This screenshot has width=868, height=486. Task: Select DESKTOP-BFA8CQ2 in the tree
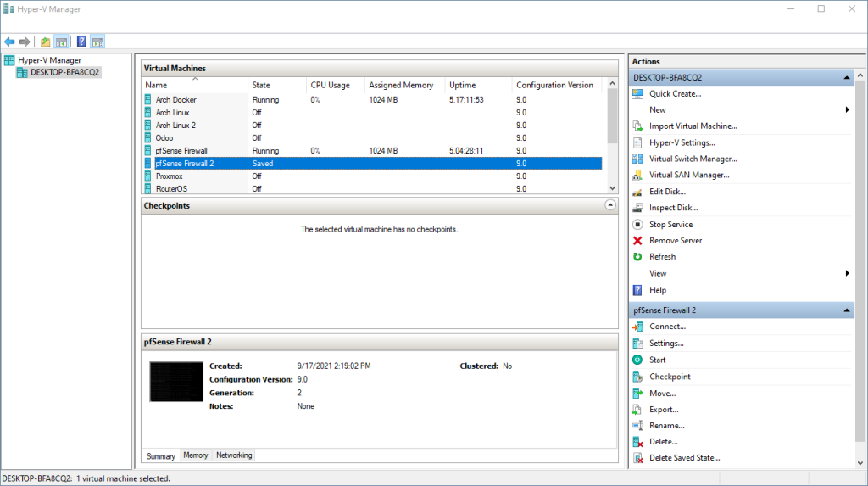click(64, 72)
